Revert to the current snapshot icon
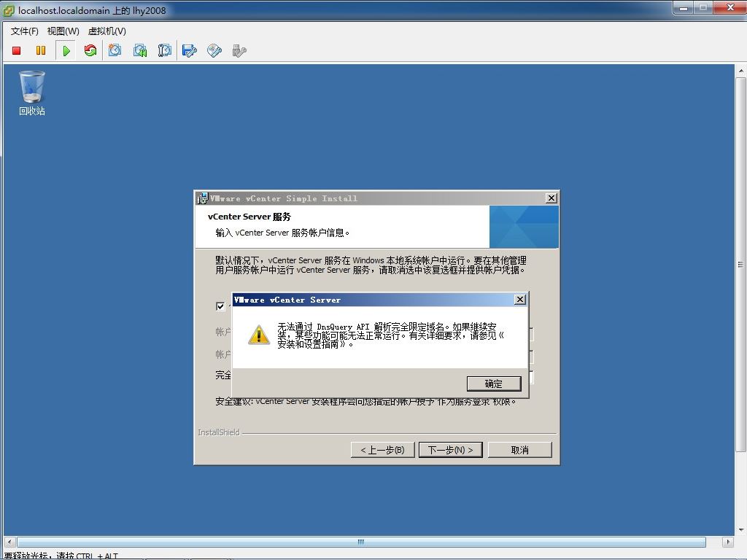Screen dimensions: 747x560 140,50
